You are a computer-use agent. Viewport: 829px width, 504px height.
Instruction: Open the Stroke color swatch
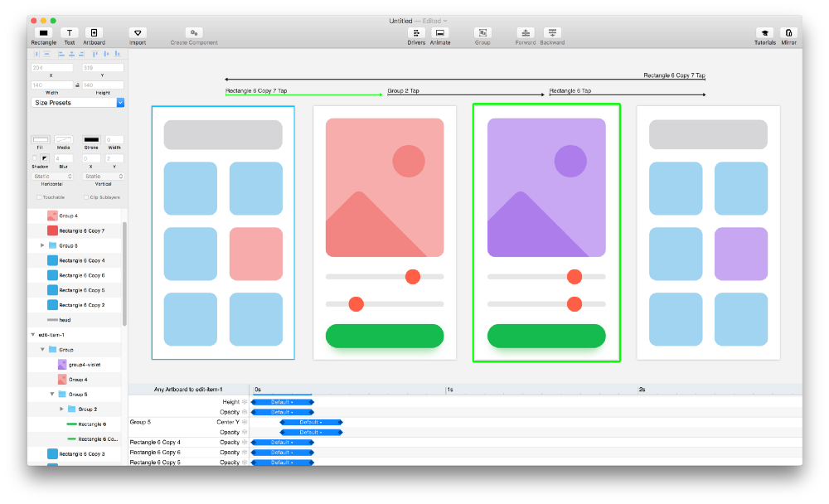click(91, 139)
